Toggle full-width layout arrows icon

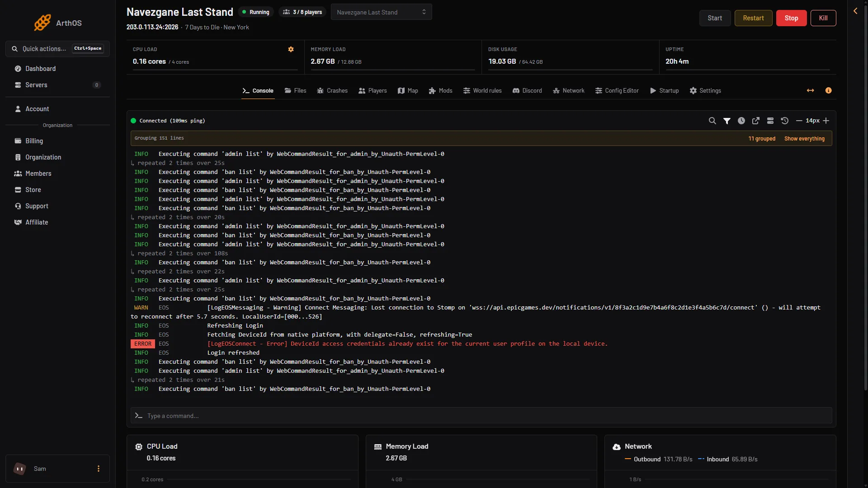pyautogui.click(x=810, y=91)
